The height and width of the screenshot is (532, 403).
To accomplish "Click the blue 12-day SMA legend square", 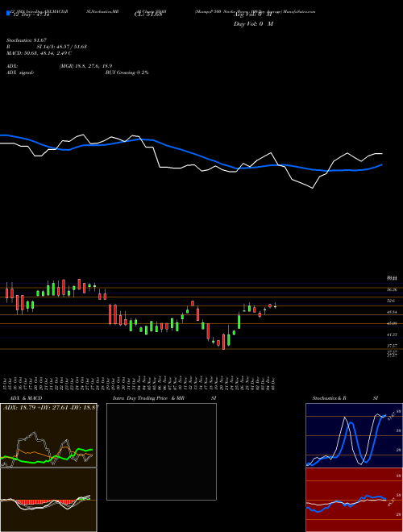I will click(8, 14).
